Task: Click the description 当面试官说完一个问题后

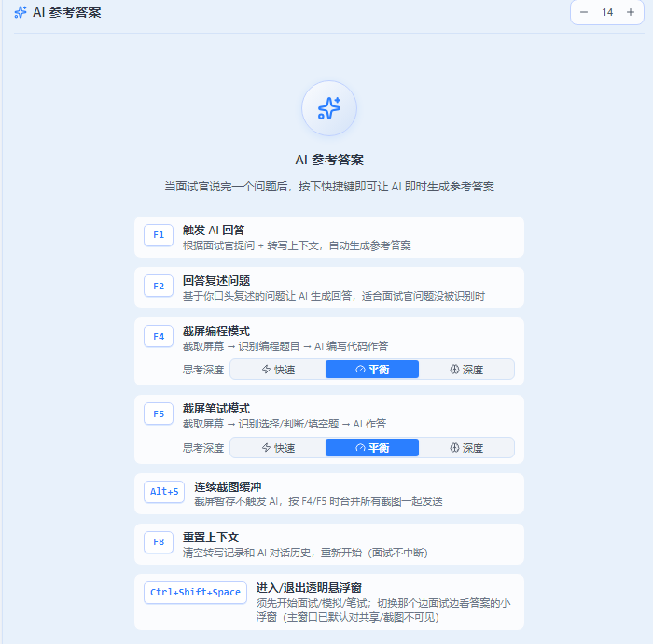Action: [x=329, y=187]
